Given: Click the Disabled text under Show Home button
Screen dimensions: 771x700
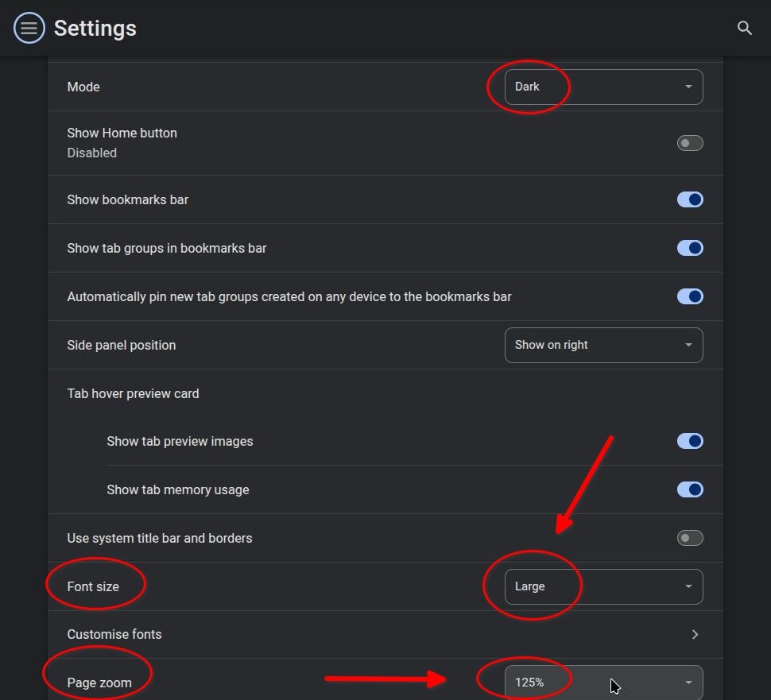Looking at the screenshot, I should coord(91,153).
